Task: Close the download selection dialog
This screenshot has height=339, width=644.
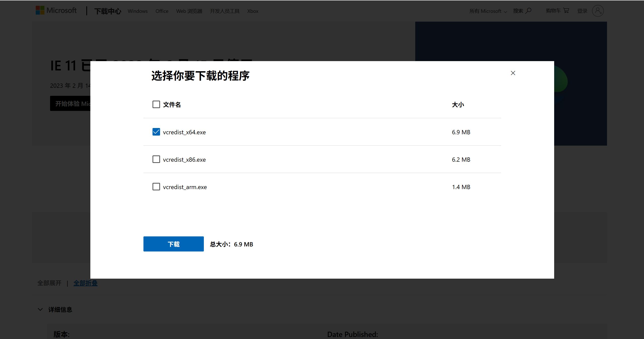Action: point(513,73)
